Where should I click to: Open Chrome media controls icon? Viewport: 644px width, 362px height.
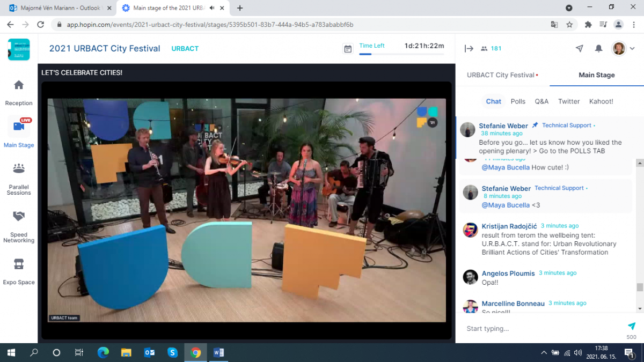pyautogui.click(x=603, y=25)
